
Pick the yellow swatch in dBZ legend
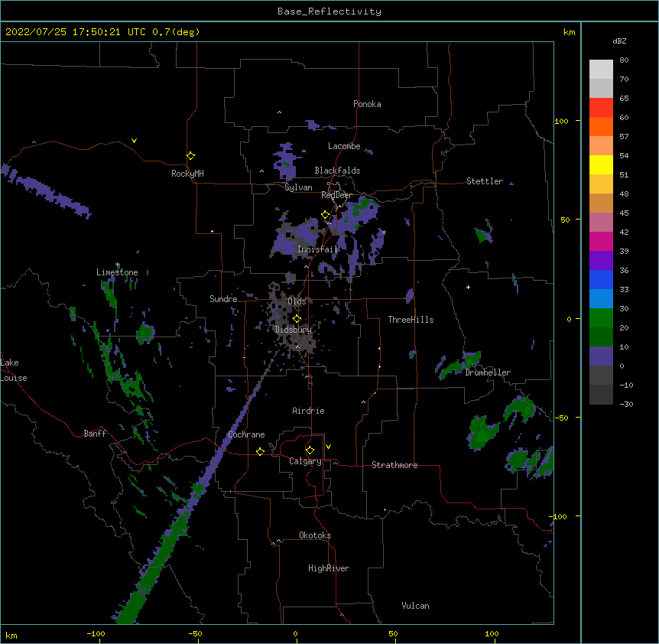(x=601, y=164)
